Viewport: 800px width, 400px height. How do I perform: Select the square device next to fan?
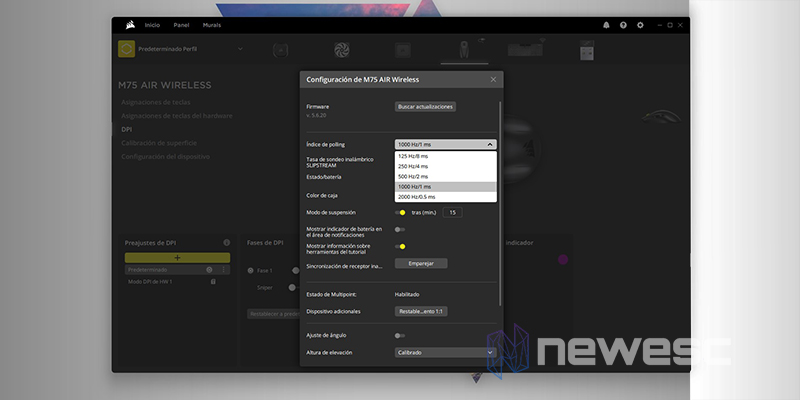403,49
